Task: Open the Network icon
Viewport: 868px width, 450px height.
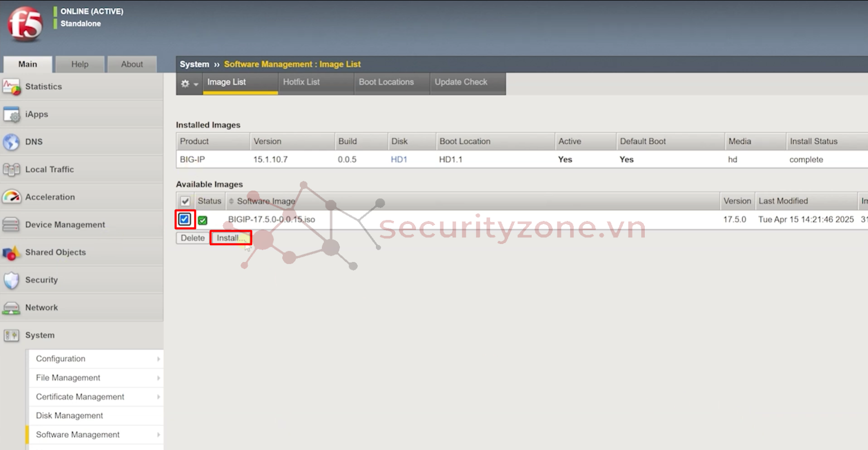Action: [11, 308]
